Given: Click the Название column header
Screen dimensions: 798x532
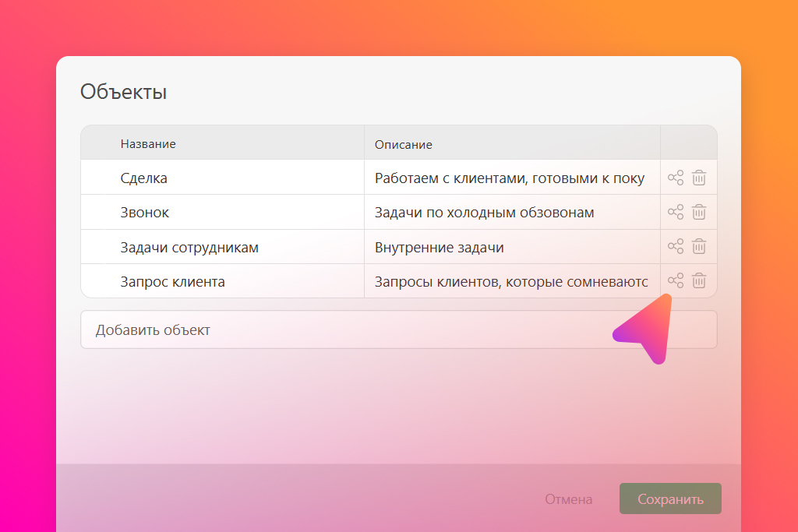Looking at the screenshot, I should tap(148, 144).
